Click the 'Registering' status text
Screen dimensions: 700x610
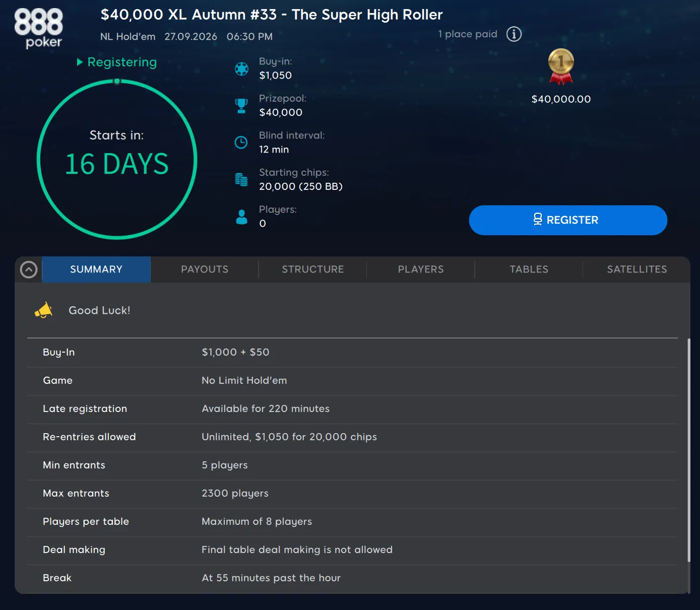coord(122,62)
